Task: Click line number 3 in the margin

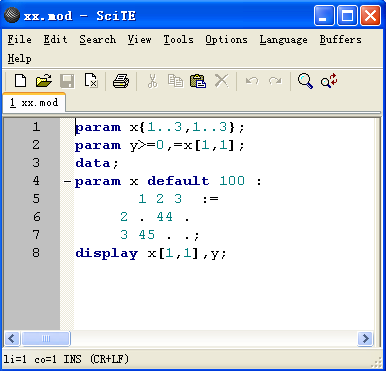Action: (36, 163)
